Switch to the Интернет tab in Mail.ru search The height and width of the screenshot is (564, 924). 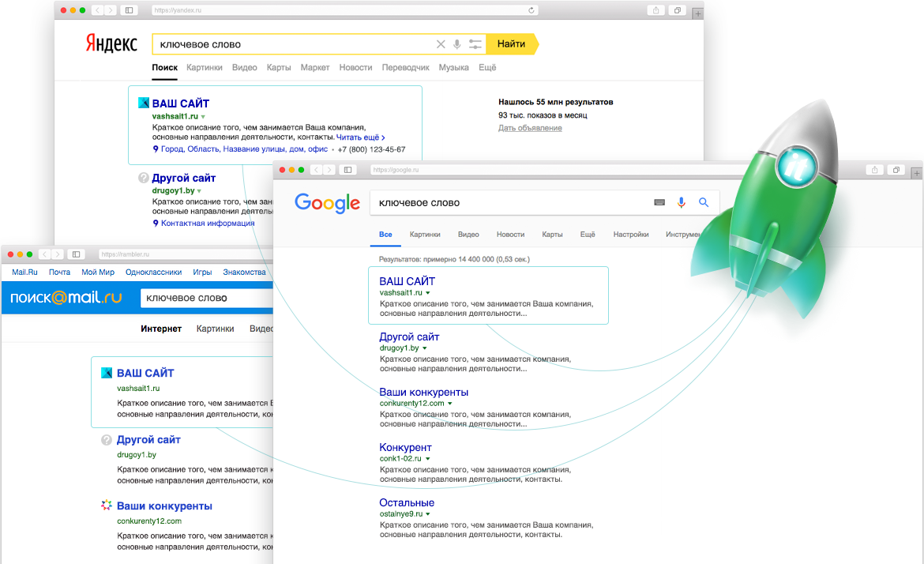pos(161,329)
